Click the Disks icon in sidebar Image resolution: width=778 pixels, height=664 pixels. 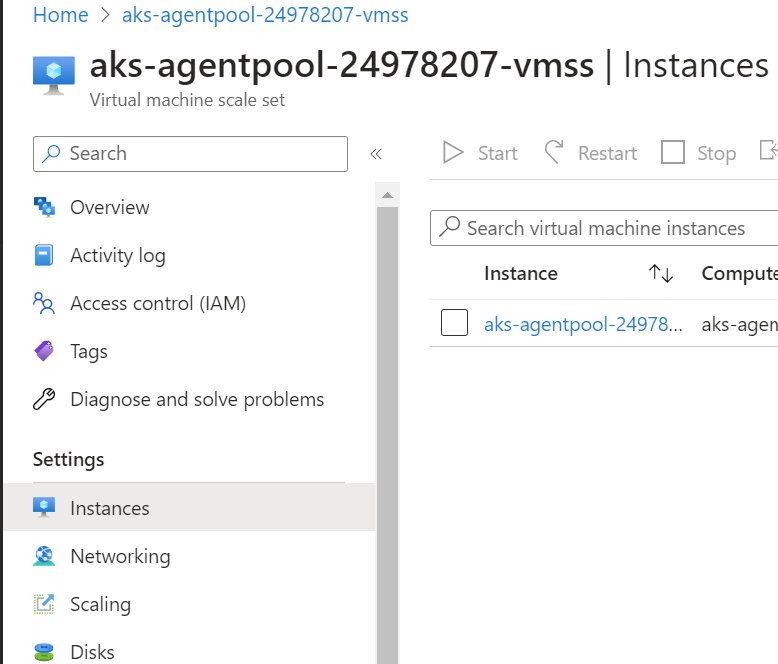(44, 652)
